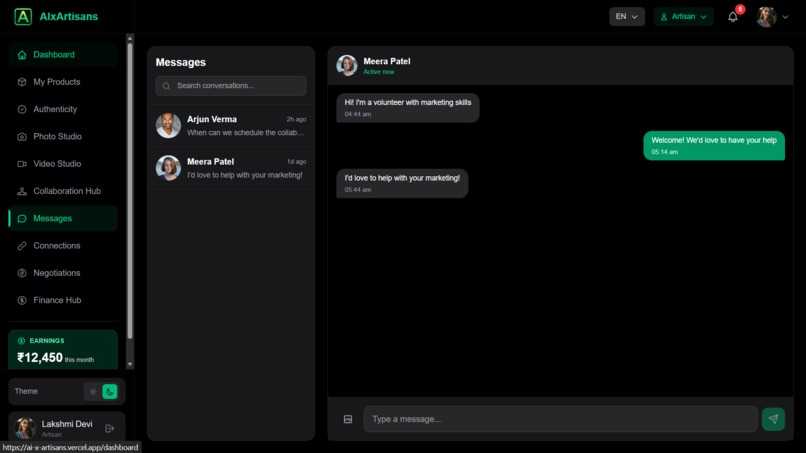
Task: Click Meera Patel name in chat header
Action: coord(387,61)
